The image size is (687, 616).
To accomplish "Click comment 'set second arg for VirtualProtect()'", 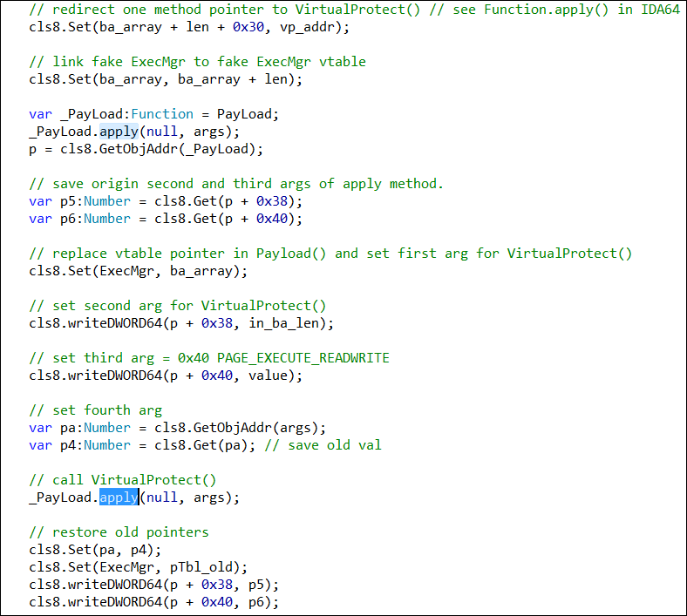I will click(x=178, y=306).
